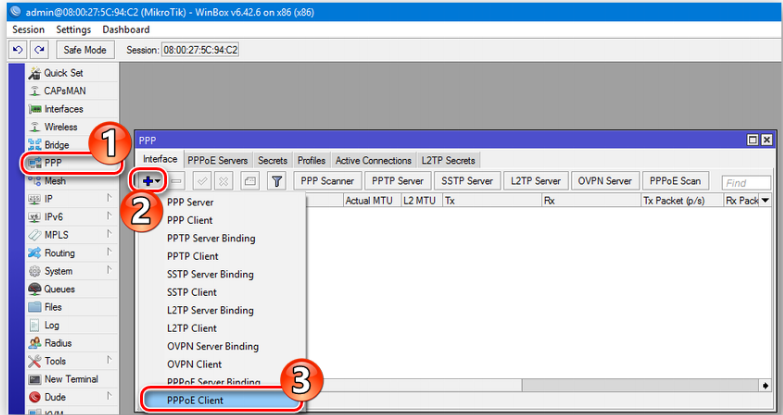Image resolution: width=783 pixels, height=415 pixels.
Task: Click the OVPN Server button
Action: pos(605,181)
